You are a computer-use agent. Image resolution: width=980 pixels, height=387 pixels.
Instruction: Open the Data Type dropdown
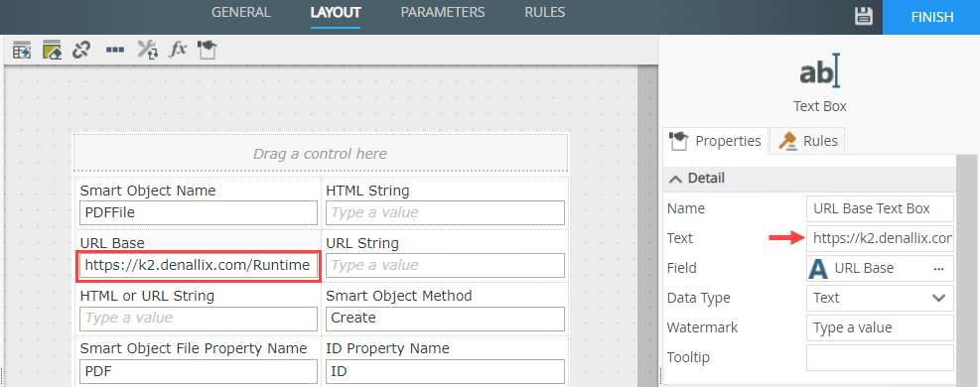coord(880,298)
